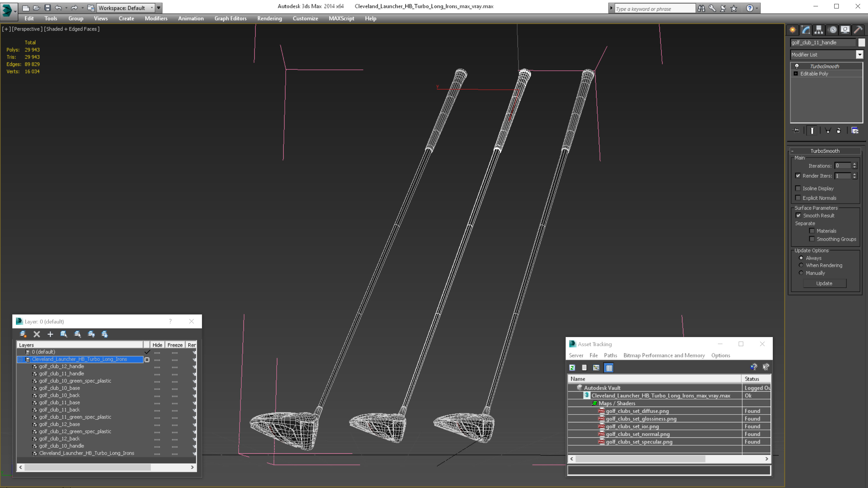Expand the Editable Poly modifier entry
The width and height of the screenshot is (868, 488).
click(796, 74)
